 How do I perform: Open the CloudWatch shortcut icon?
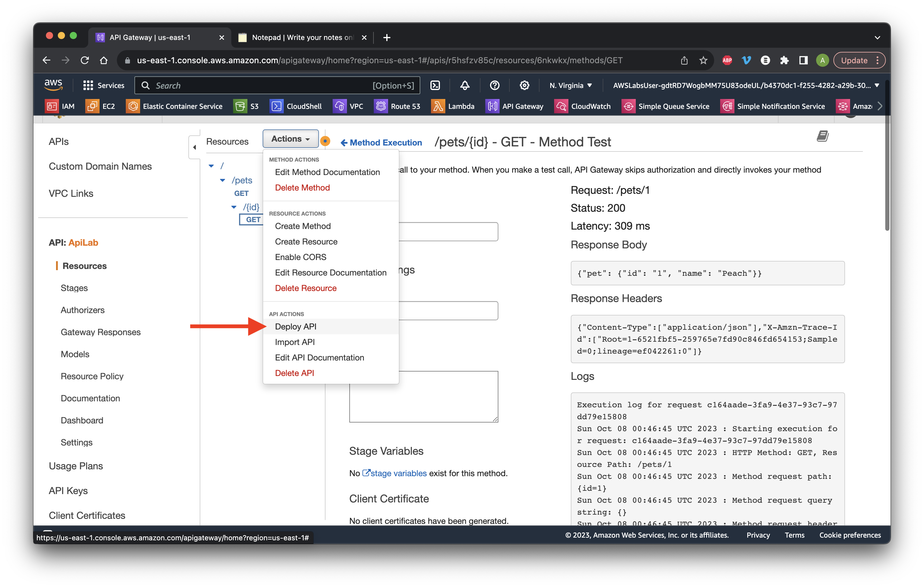coord(561,106)
